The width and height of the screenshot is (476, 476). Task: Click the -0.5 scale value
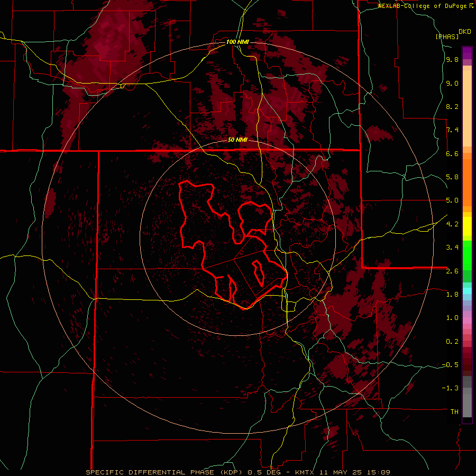point(450,364)
